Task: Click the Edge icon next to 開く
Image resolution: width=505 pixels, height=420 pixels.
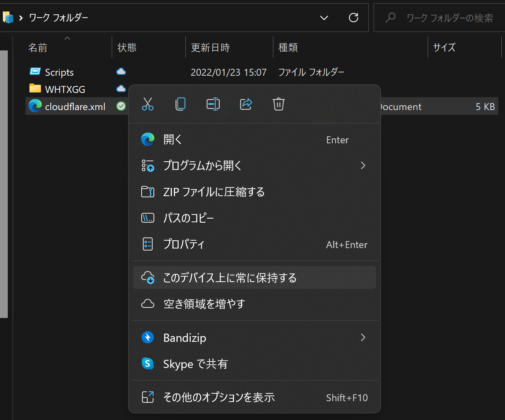Action: pos(148,140)
